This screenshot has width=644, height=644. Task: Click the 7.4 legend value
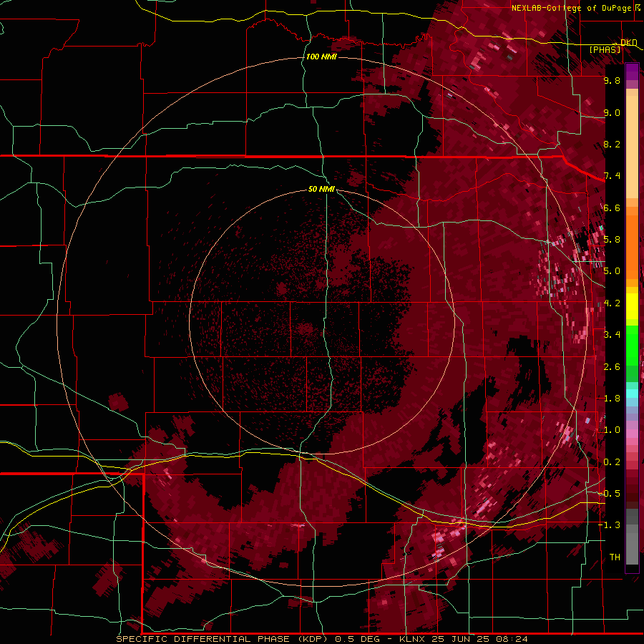point(612,176)
